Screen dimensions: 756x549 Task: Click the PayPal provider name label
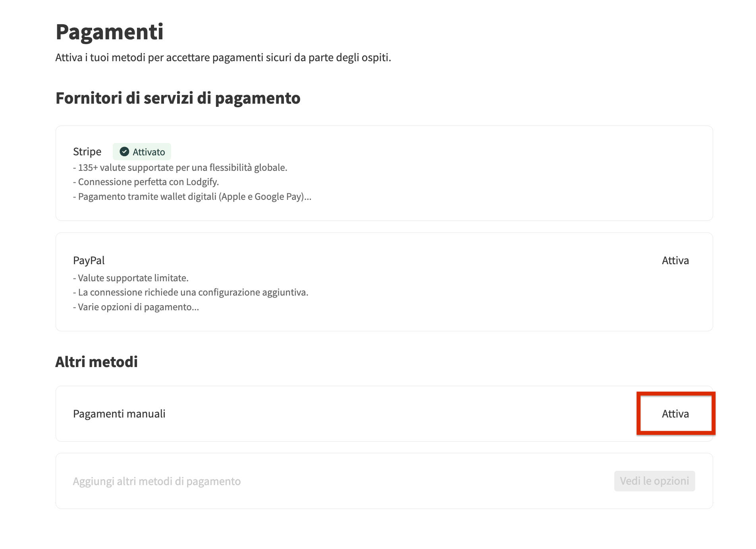[89, 260]
